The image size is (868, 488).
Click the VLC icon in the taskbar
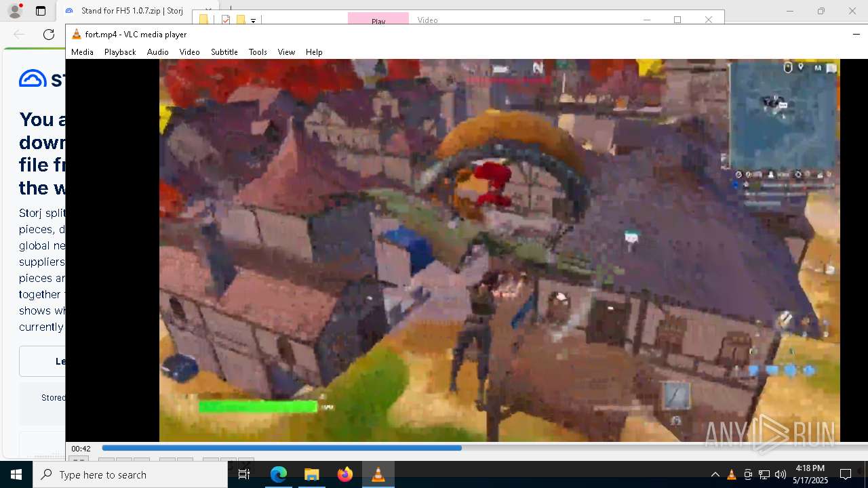378,474
